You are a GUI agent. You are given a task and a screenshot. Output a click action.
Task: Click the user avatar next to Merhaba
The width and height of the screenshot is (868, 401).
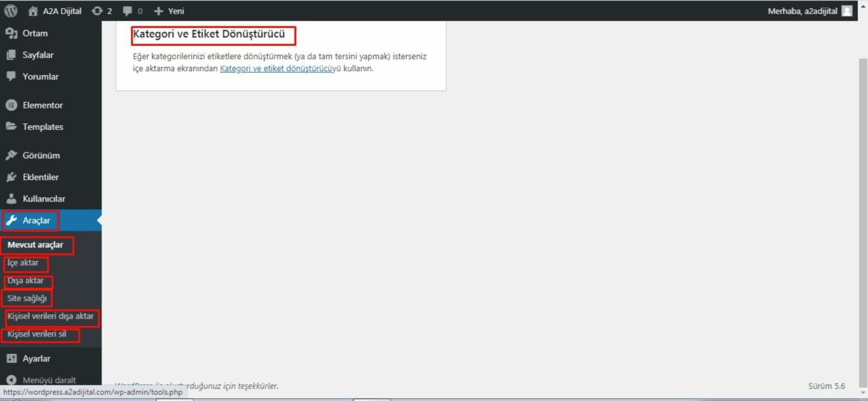[846, 11]
